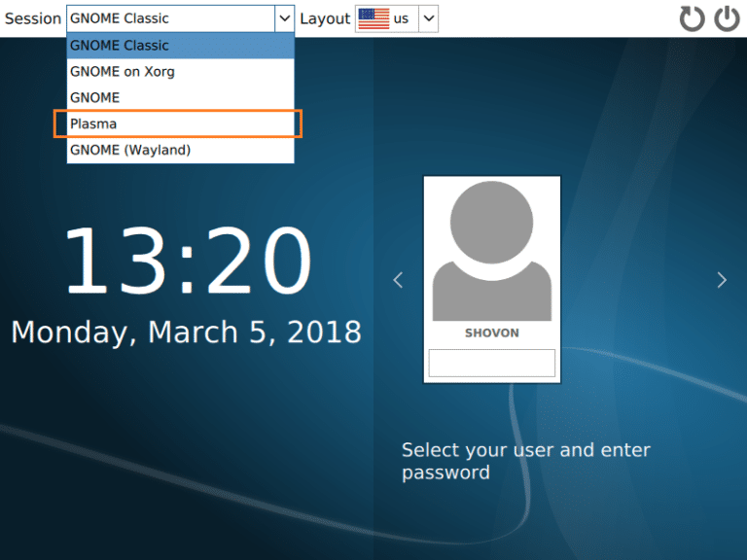This screenshot has width=747, height=560.
Task: Focus the password input field
Action: pos(491,363)
